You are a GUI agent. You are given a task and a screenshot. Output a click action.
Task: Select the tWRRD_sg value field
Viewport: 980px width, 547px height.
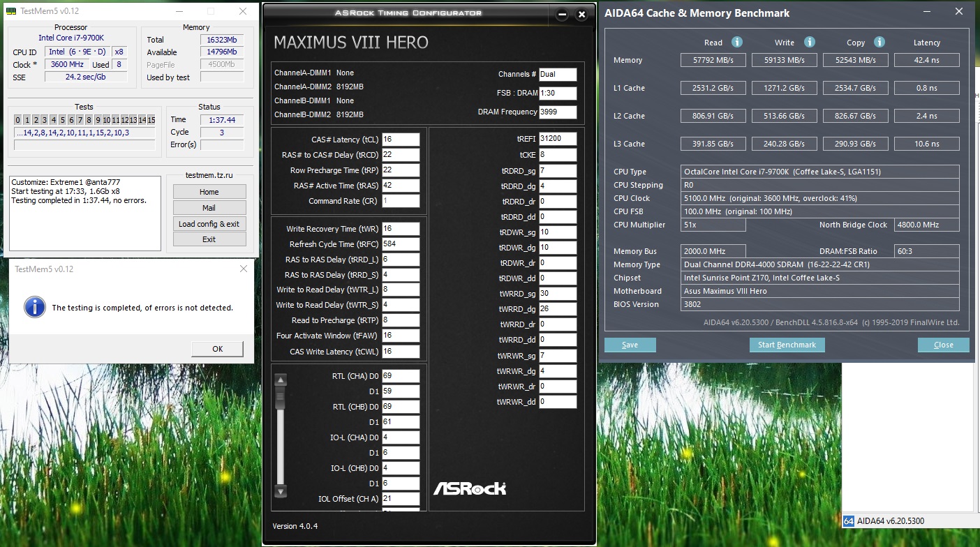pyautogui.click(x=558, y=294)
